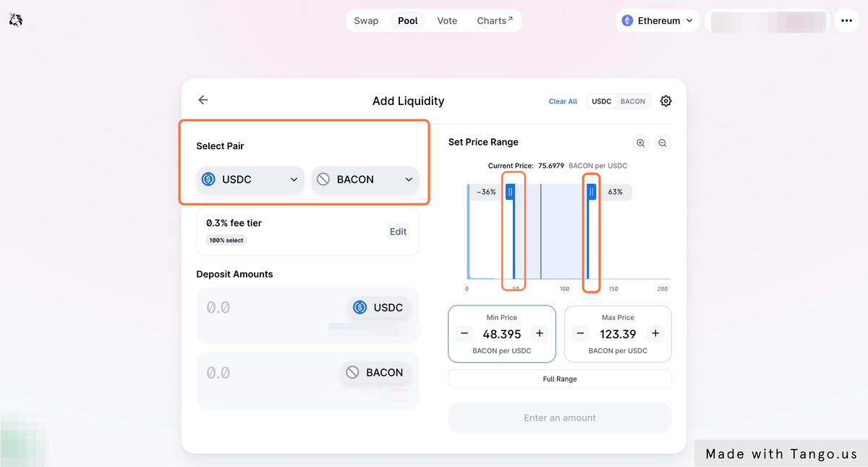Switch price display to USDC
The image size is (868, 467).
pos(601,101)
